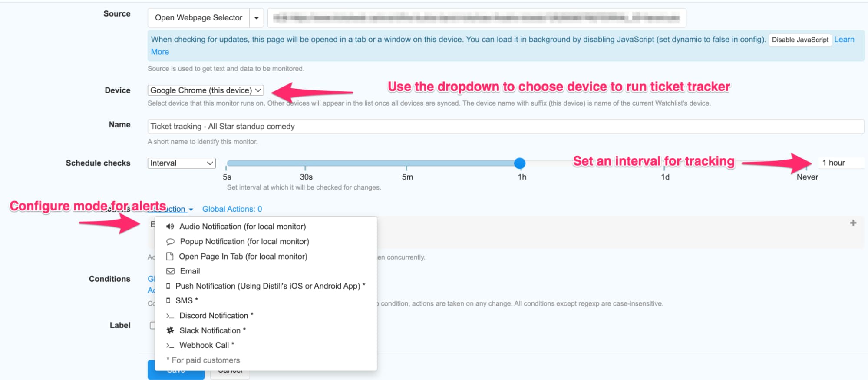Click the Open Webpage Selector button
The image size is (868, 380).
pyautogui.click(x=198, y=18)
